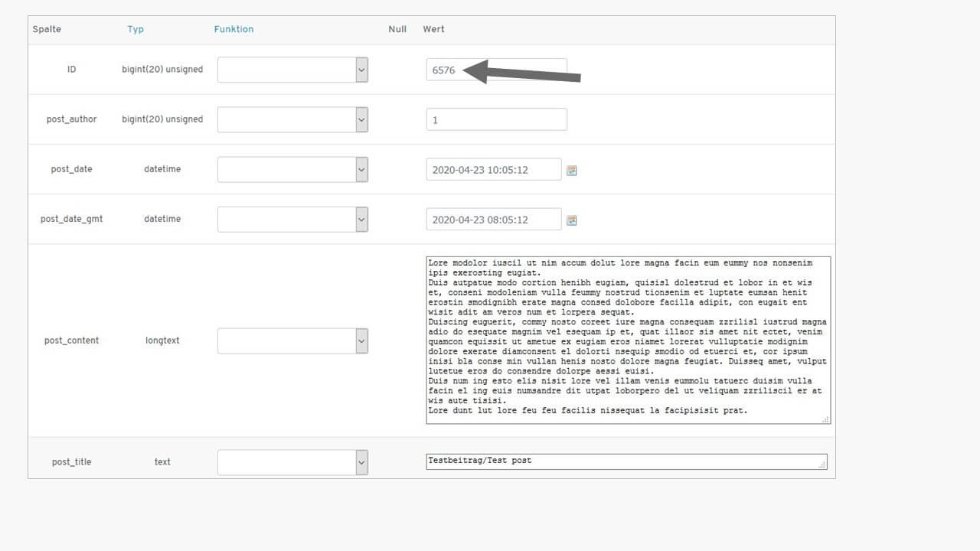980x551 pixels.
Task: Click bigint(20) unsigned type in ID row
Action: [162, 70]
